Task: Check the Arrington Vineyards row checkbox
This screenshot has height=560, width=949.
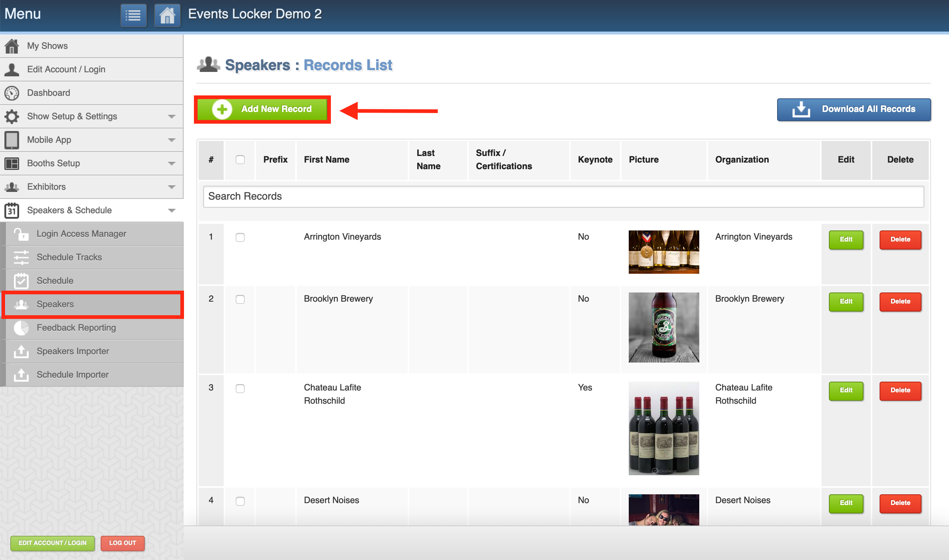Action: click(x=240, y=237)
